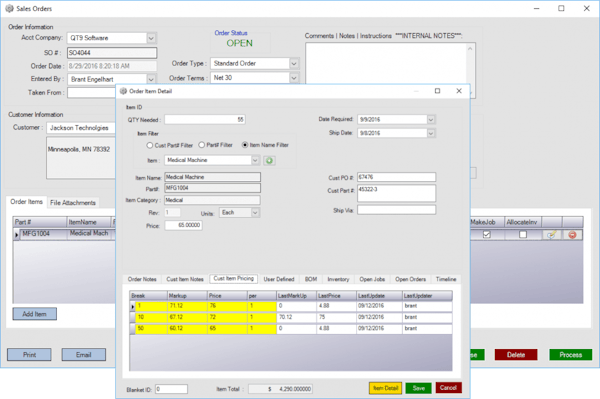The height and width of the screenshot is (399, 600).
Task: Click the Sales Orders window gear icon
Action: [10, 8]
